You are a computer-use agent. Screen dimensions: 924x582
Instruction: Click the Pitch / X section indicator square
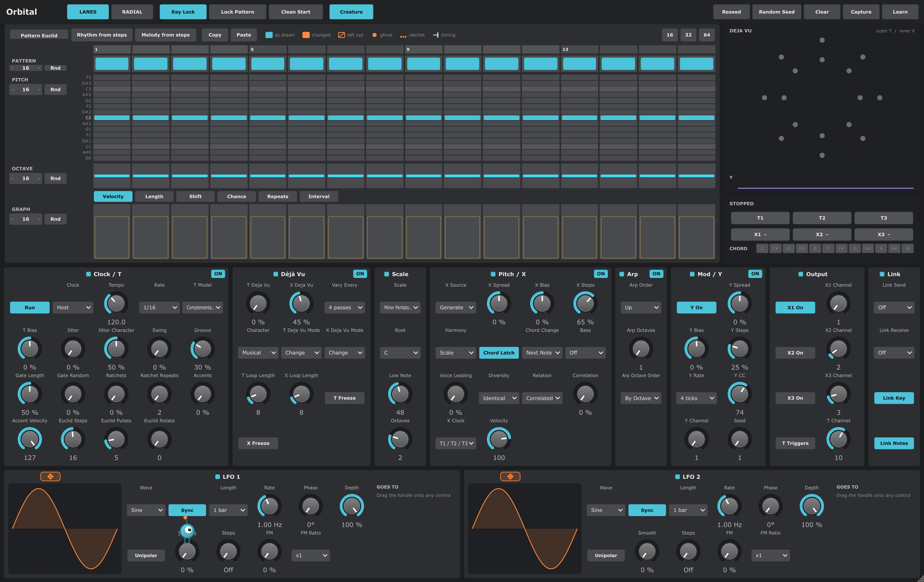pyautogui.click(x=493, y=274)
